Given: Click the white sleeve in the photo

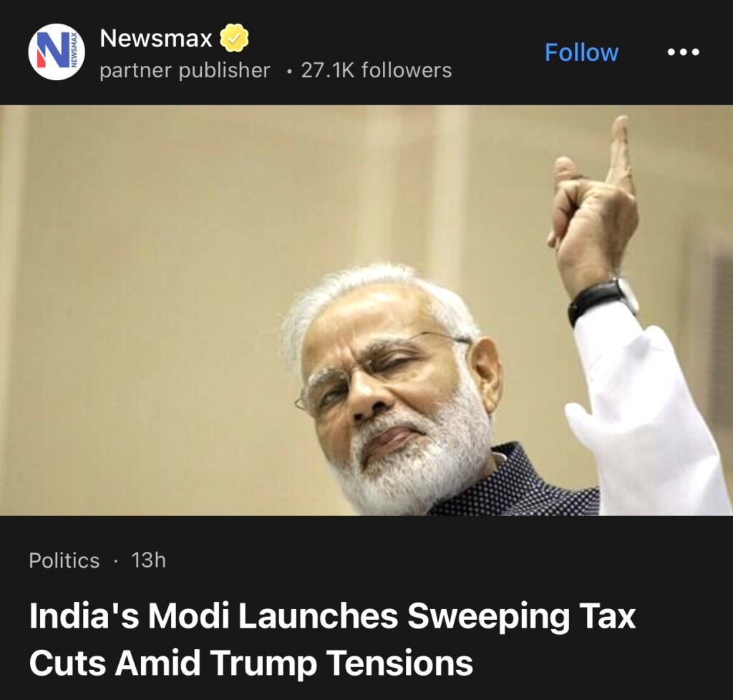Looking at the screenshot, I should click(645, 412).
